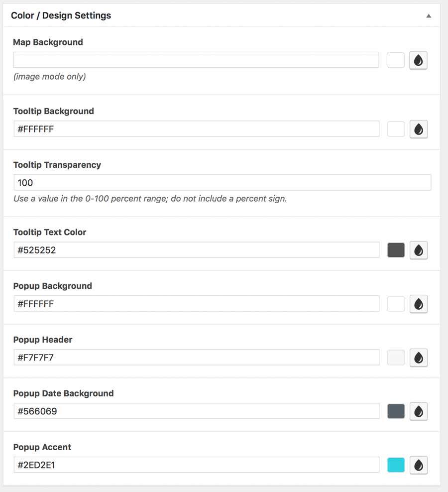This screenshot has height=492, width=448.
Task: Select the cyan Popup Accent color swatch
Action: coord(396,465)
